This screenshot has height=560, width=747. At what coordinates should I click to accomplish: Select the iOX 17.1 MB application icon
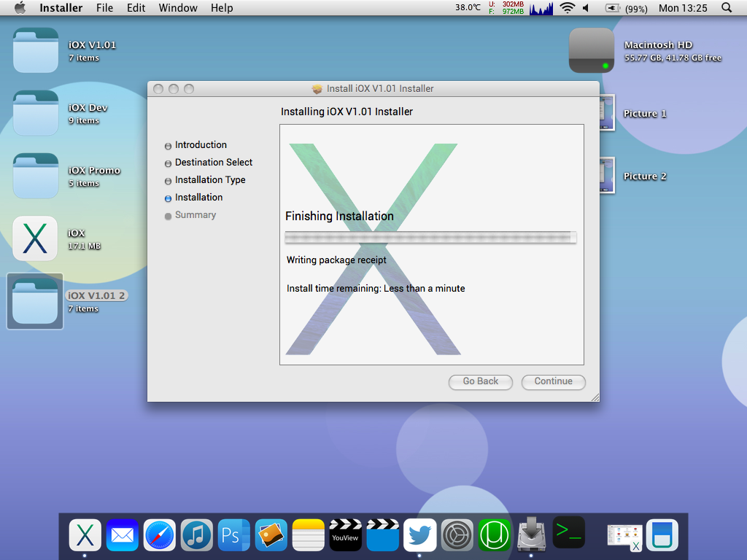[35, 238]
